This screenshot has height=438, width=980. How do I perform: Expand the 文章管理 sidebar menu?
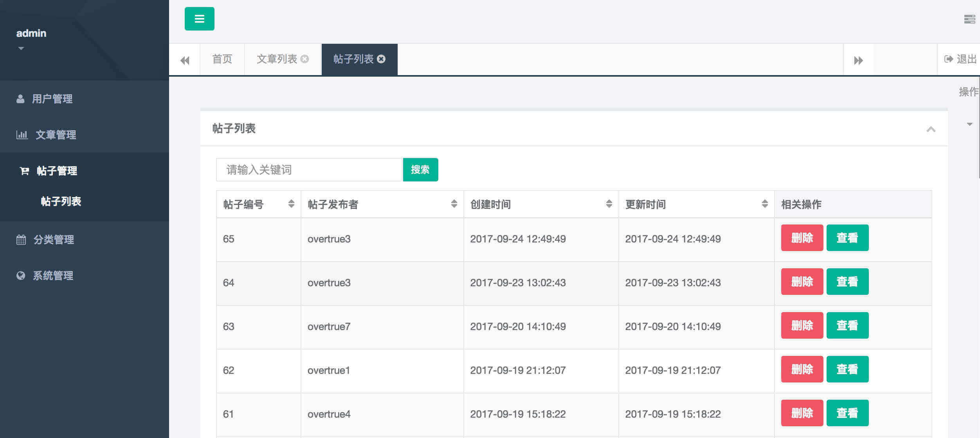point(56,135)
